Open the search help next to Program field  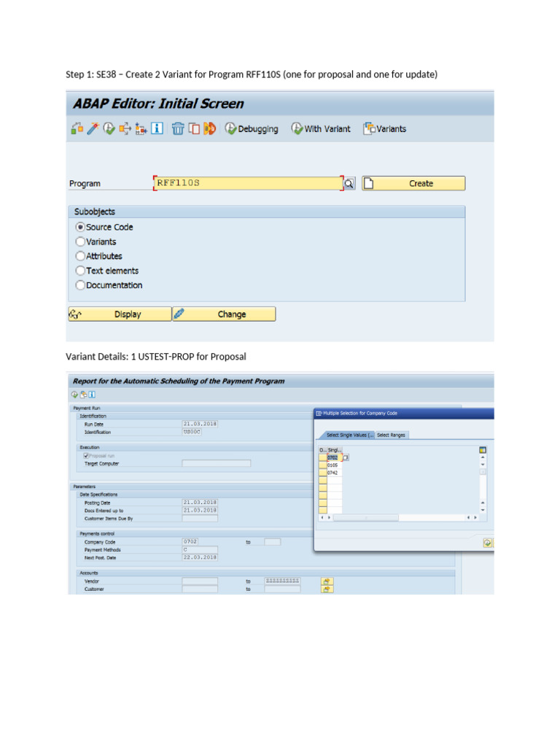coord(349,183)
